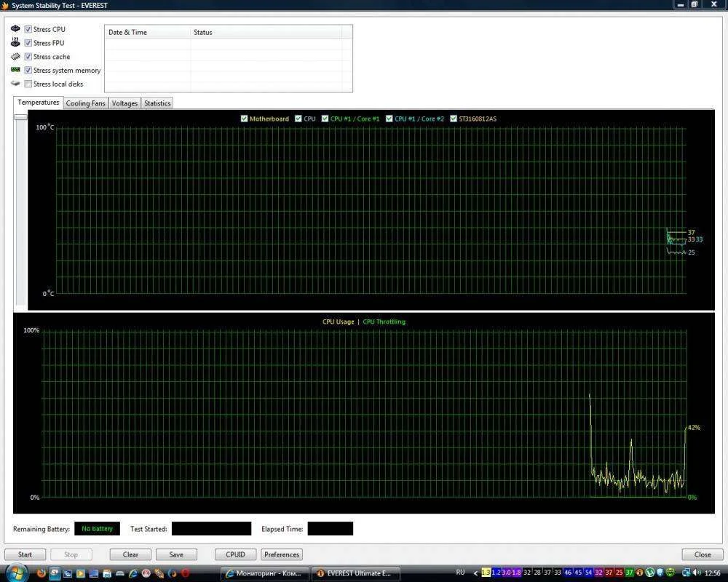Enable the Stress local disks checkbox
Viewport: 728px width, 582px height.
28,84
